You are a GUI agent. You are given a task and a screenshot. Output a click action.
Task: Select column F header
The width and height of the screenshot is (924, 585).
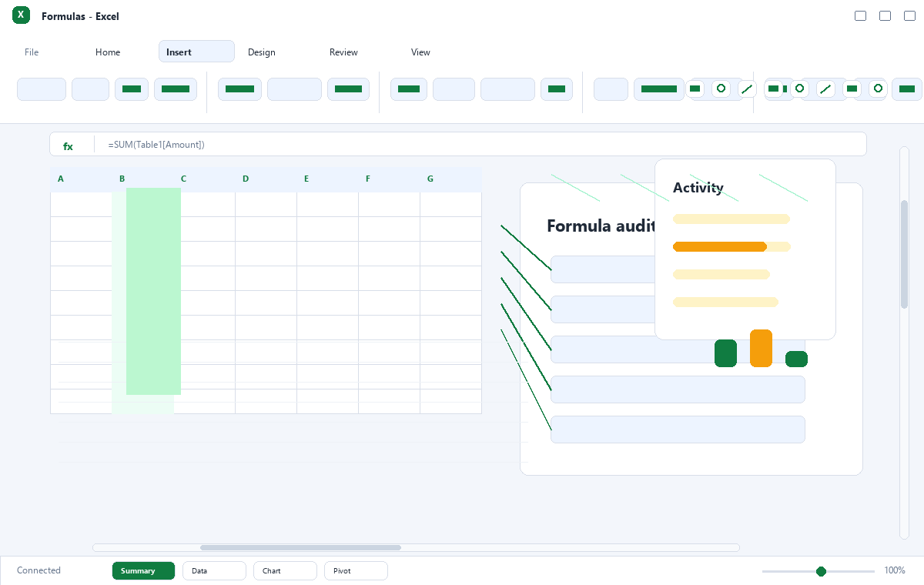point(368,179)
